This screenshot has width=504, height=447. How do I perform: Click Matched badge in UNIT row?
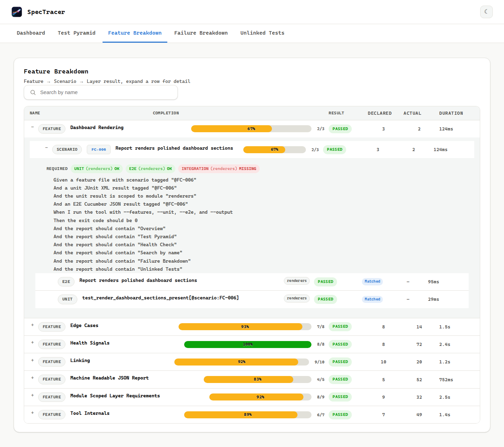[x=372, y=299]
